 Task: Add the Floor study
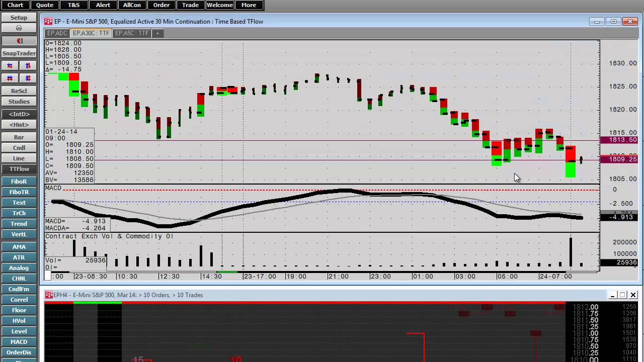pyautogui.click(x=19, y=310)
